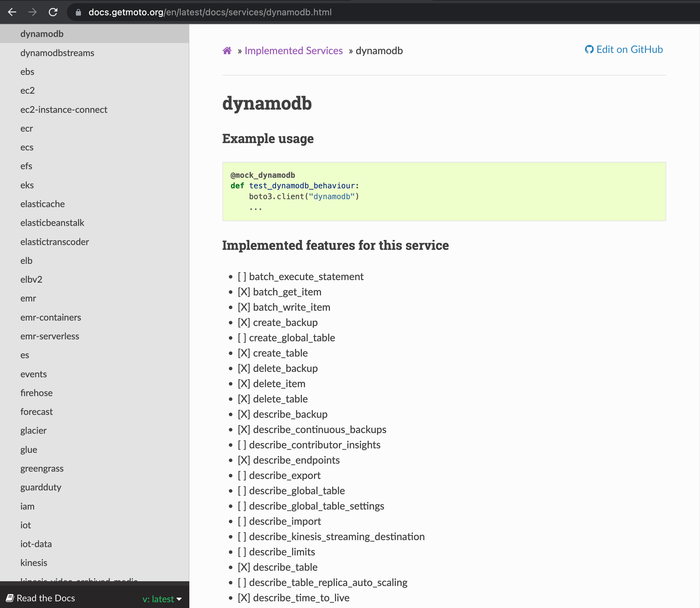Image resolution: width=700 pixels, height=608 pixels.
Task: Click Edit on GitHub link
Action: [629, 49]
